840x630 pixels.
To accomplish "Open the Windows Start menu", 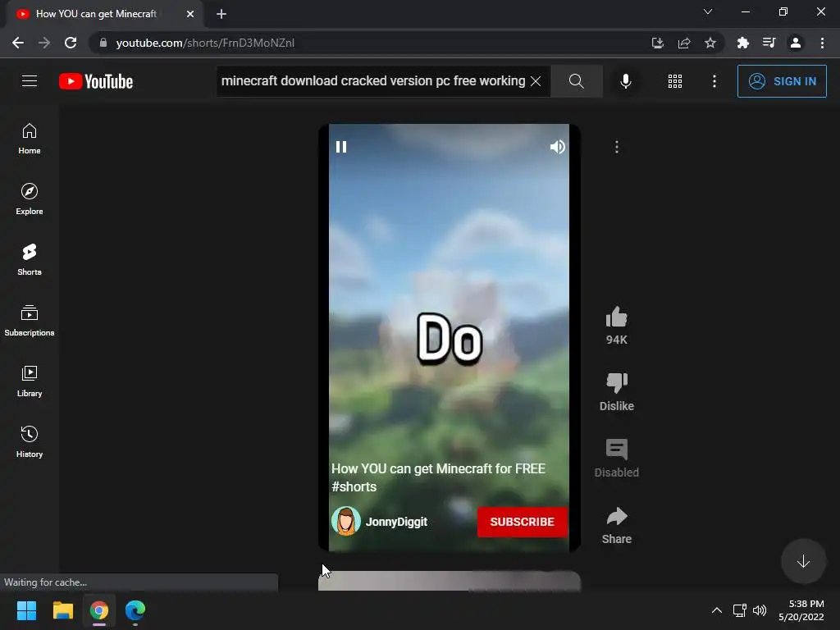I will click(27, 610).
